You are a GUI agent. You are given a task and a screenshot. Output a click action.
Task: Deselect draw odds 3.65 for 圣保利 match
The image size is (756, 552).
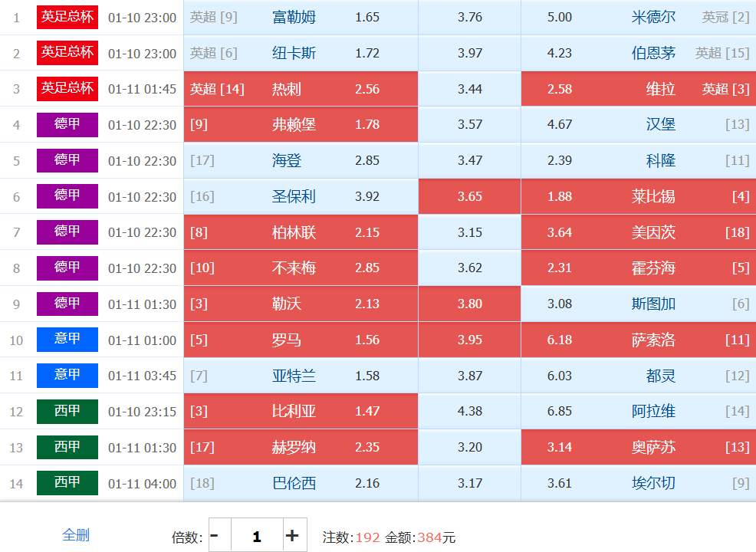469,196
